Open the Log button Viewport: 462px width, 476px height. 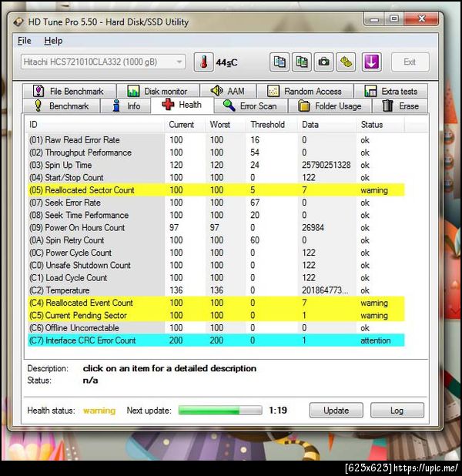397,411
